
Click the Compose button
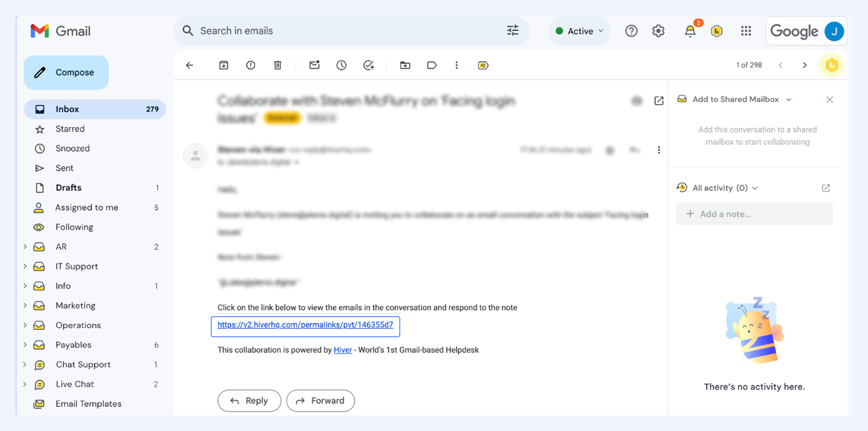[66, 73]
